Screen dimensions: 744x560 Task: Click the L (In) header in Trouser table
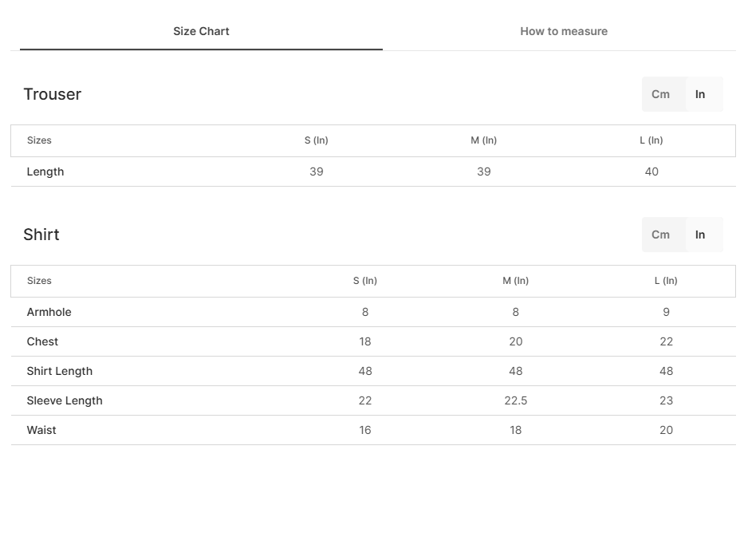click(651, 140)
